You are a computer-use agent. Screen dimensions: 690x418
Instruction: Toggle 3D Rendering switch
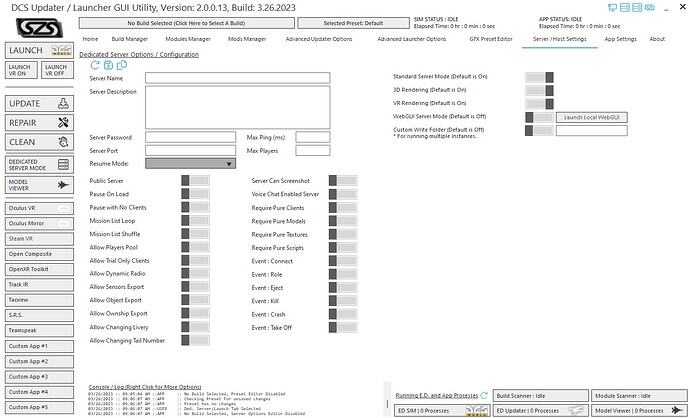click(539, 91)
